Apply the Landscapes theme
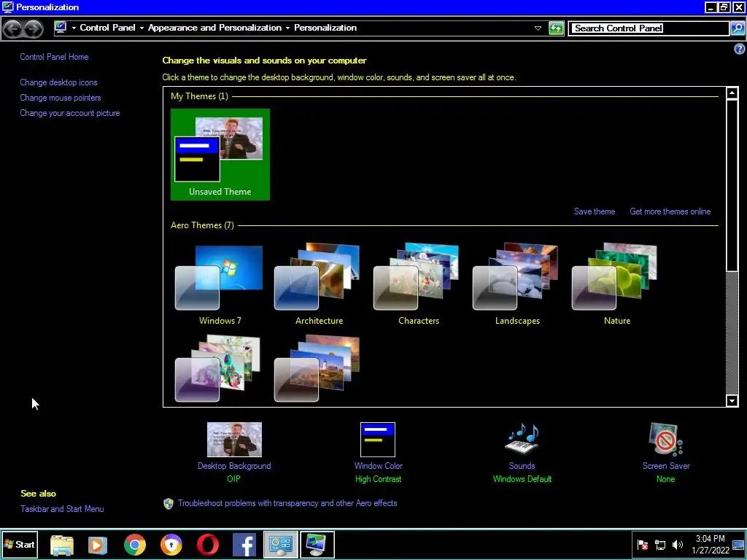Screen dimensions: 747x560 tap(517, 285)
